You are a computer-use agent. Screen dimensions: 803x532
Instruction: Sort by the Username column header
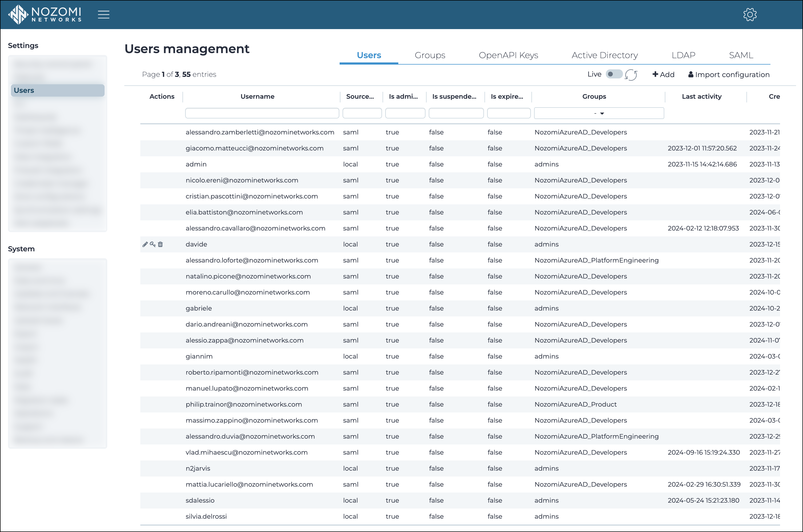click(x=257, y=97)
